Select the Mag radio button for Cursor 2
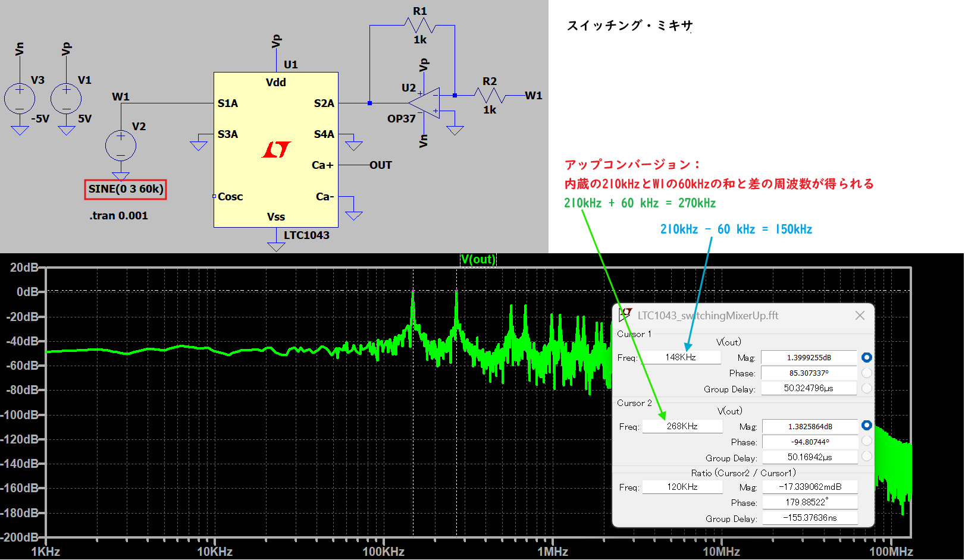Screen dimensions: 965x560 [866, 426]
